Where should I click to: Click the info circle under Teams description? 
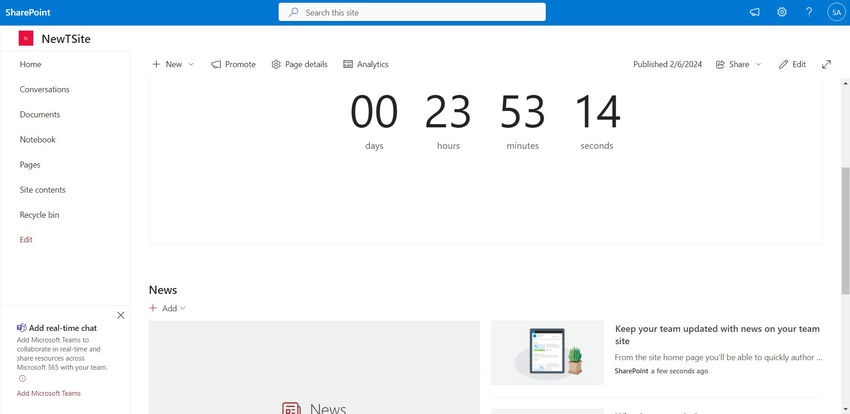coord(22,379)
